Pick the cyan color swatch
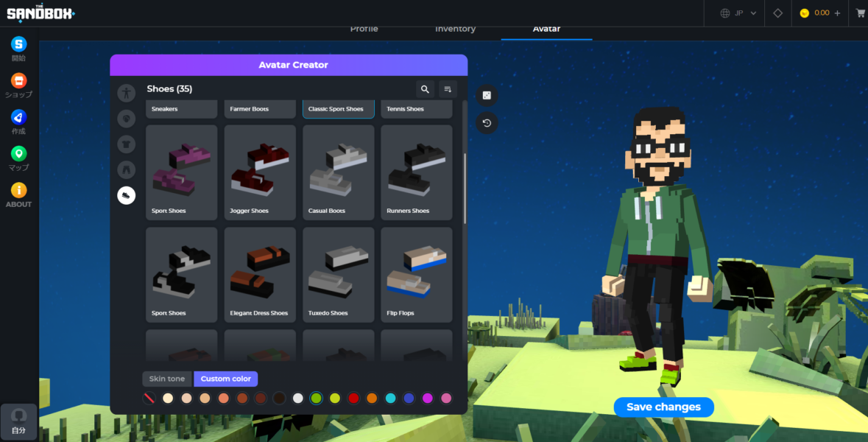Viewport: 868px width, 442px height. [390, 399]
